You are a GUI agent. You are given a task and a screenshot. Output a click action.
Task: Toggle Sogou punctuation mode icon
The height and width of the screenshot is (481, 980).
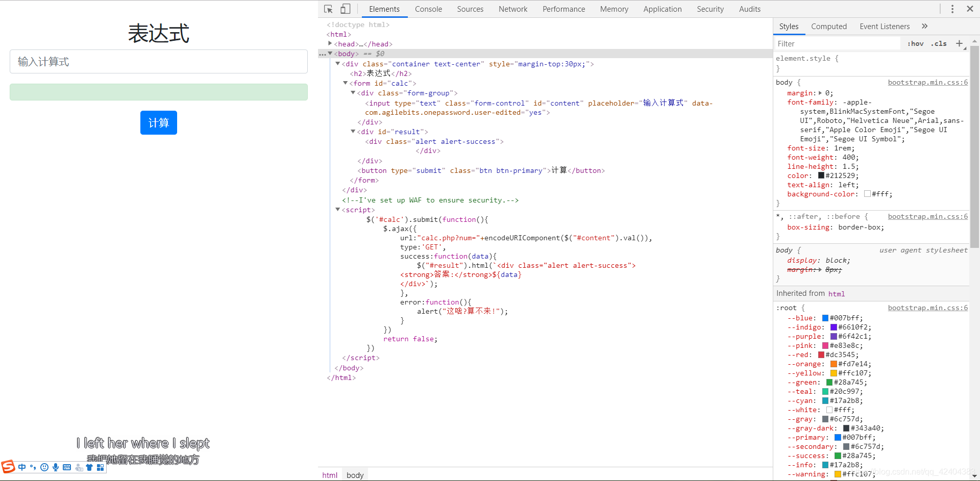[x=33, y=467]
